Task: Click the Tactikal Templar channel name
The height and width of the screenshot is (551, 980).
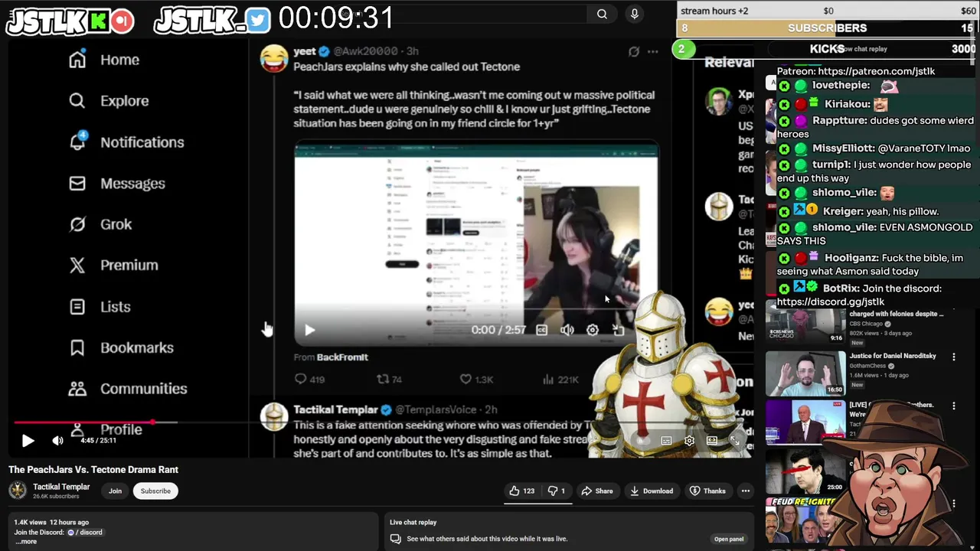Action: point(61,487)
